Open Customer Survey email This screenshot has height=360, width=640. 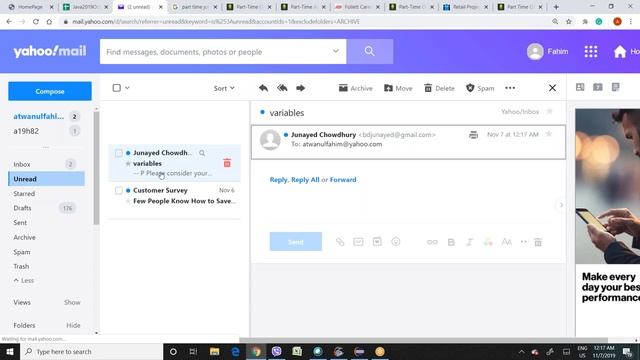click(174, 196)
